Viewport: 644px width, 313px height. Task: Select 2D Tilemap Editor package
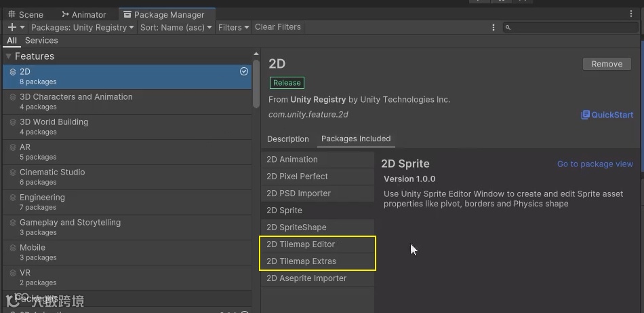pos(317,244)
